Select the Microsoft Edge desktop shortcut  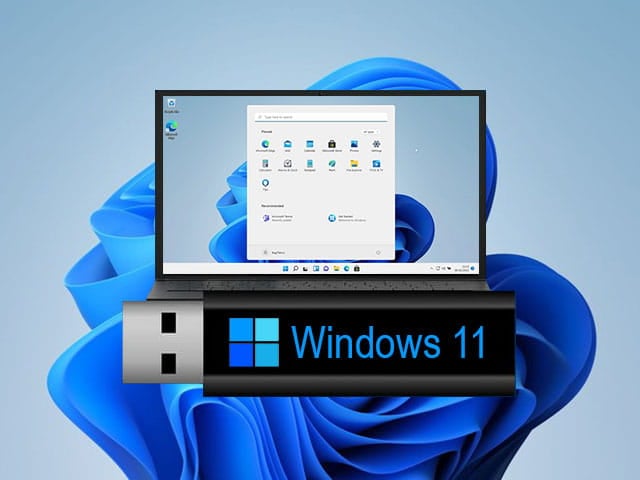172,128
